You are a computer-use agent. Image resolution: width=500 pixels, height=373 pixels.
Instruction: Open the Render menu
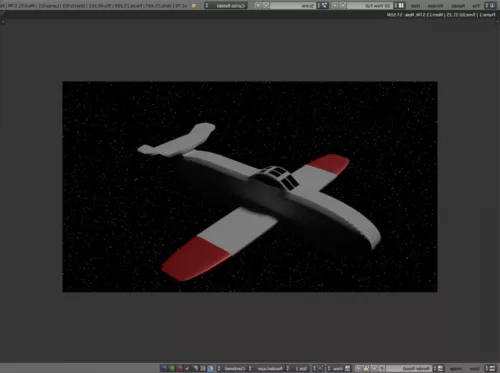[x=458, y=6]
